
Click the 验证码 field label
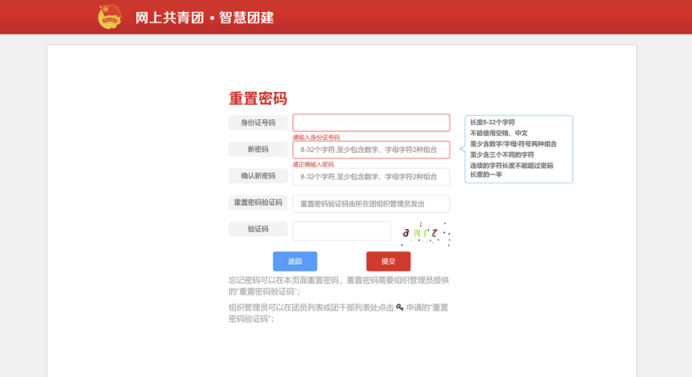(x=258, y=229)
